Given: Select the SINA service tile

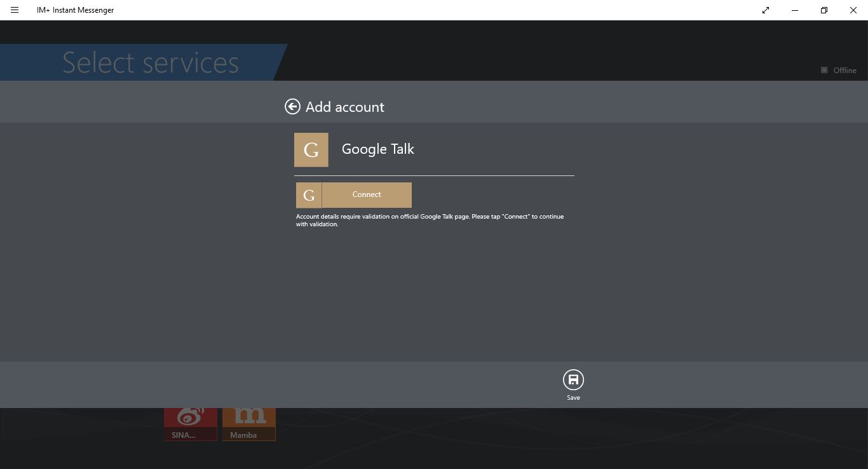Looking at the screenshot, I should pyautogui.click(x=191, y=424).
